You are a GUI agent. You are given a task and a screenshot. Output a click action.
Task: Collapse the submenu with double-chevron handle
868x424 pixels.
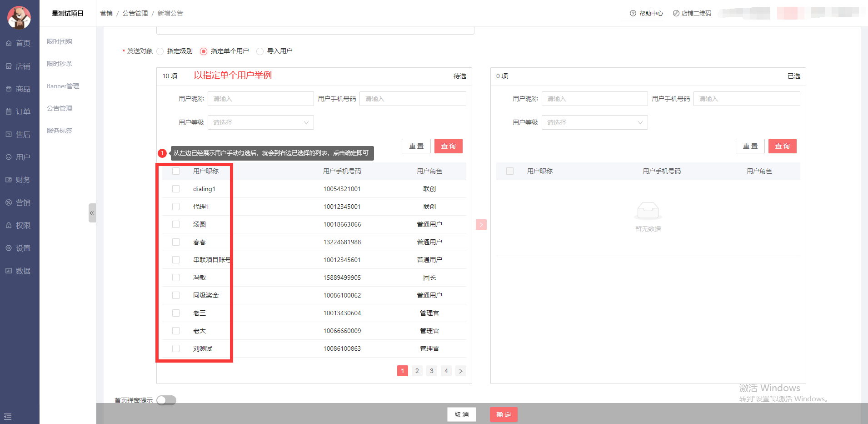(92, 213)
